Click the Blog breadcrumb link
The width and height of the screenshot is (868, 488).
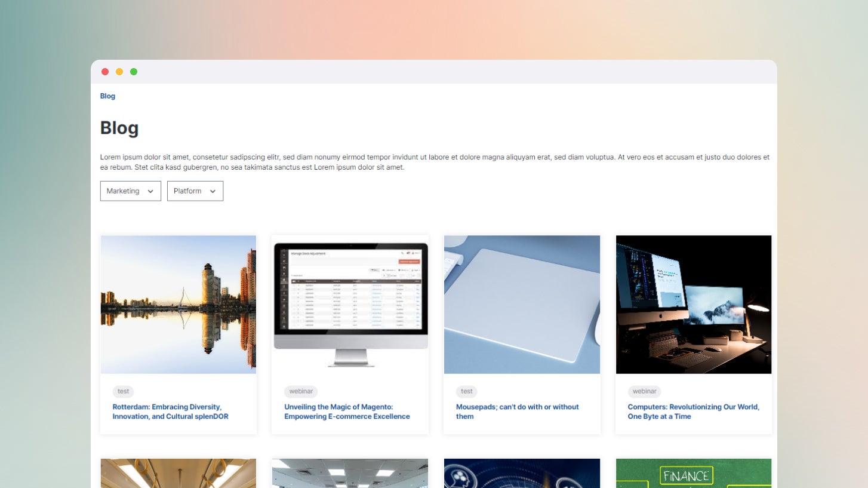[107, 96]
